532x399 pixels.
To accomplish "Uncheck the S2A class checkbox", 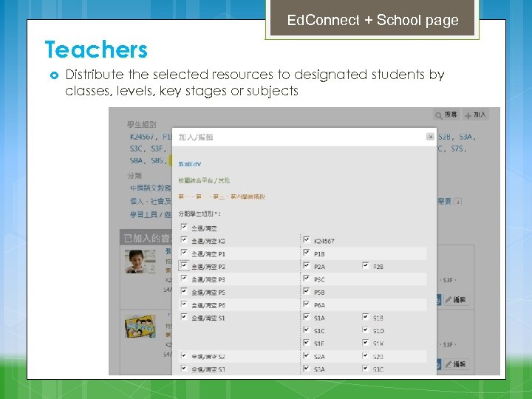I will click(x=307, y=355).
